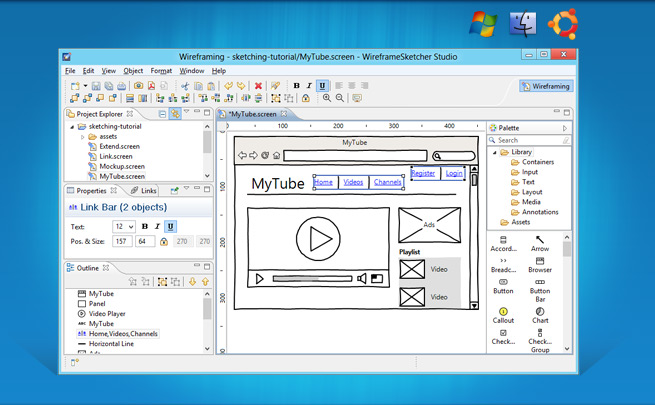The width and height of the screenshot is (655, 405).
Task: Click the Save icon in main toolbar
Action: (95, 86)
